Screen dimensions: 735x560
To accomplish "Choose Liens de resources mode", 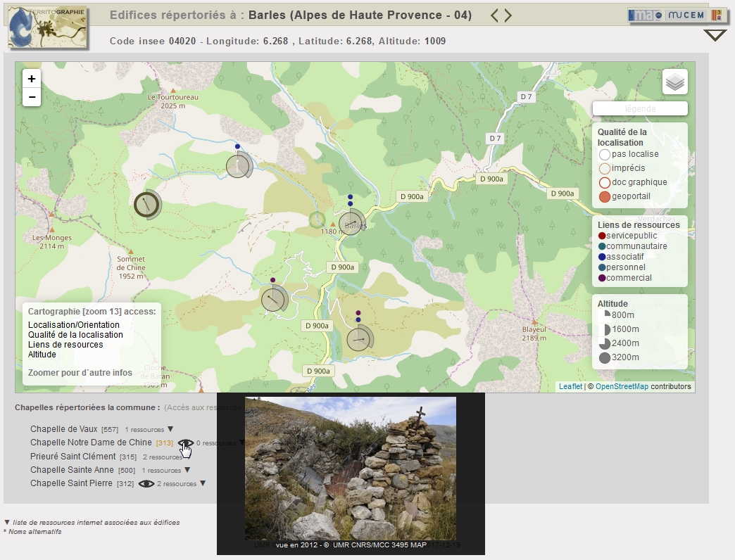I will (x=65, y=344).
